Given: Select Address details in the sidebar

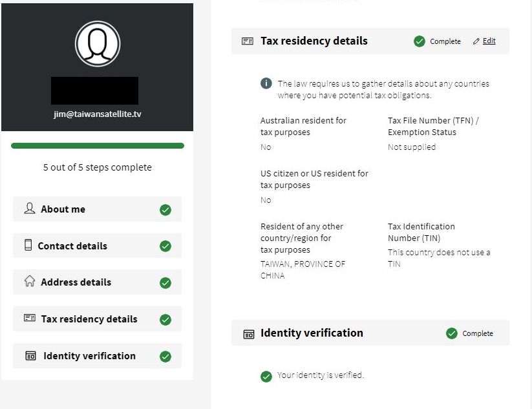Looking at the screenshot, I should [x=76, y=282].
